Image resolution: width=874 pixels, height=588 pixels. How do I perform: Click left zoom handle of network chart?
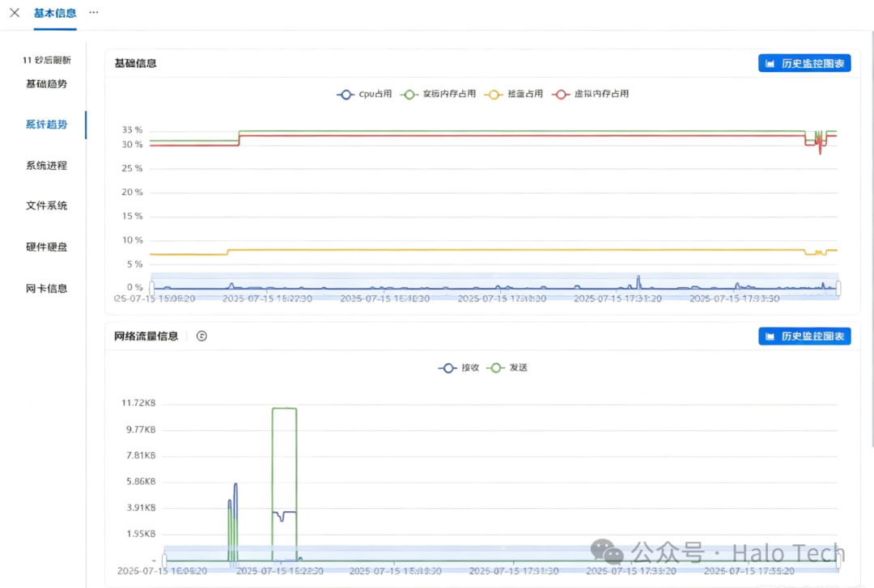coord(164,561)
